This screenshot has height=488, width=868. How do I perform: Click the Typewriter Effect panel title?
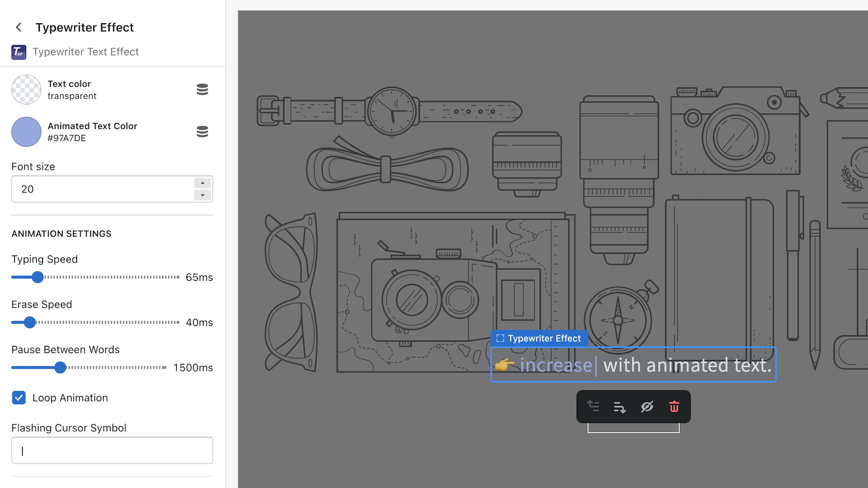tap(85, 27)
